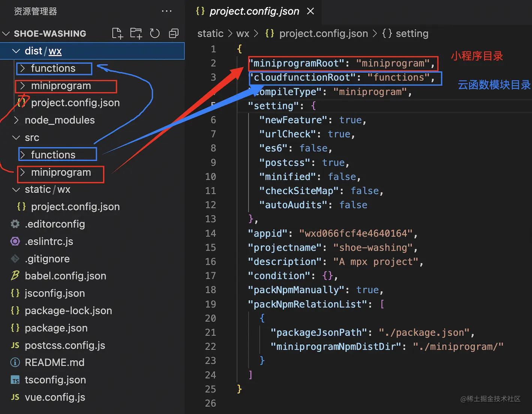Click the "urlCheck" key in the editor
Image resolution: width=532 pixels, height=414 pixels.
pyautogui.click(x=288, y=134)
